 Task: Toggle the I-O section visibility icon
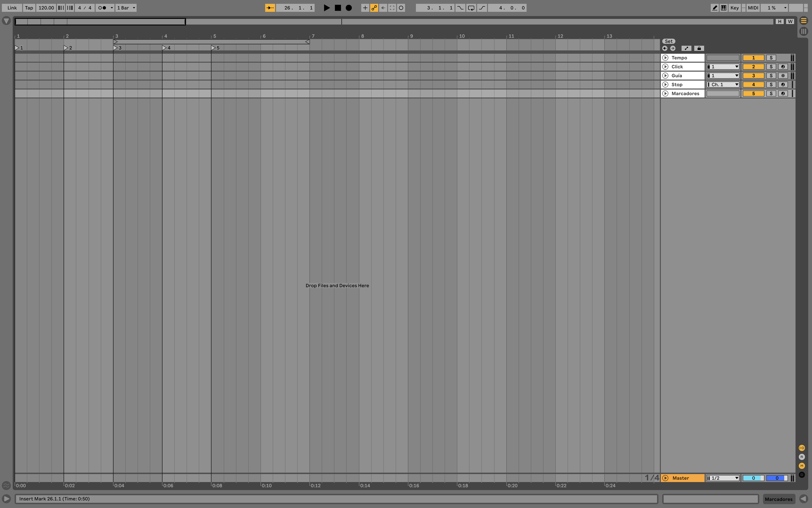pos(802,448)
